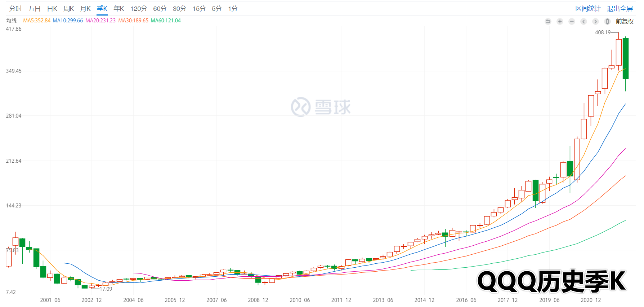Click the 2005-12 date axis label

(x=175, y=300)
